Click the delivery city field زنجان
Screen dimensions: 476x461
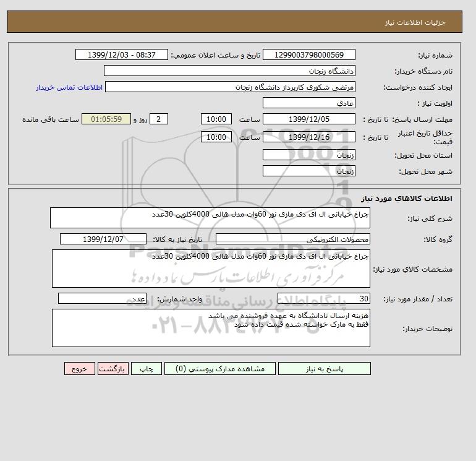[x=308, y=171]
